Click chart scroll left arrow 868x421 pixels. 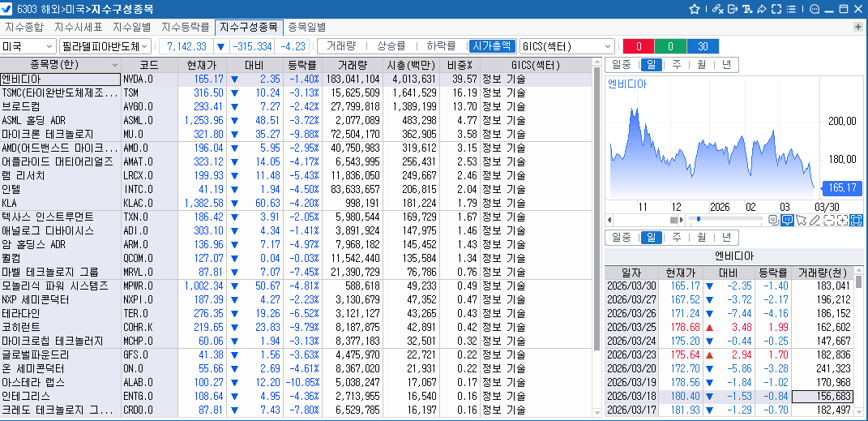(x=609, y=220)
